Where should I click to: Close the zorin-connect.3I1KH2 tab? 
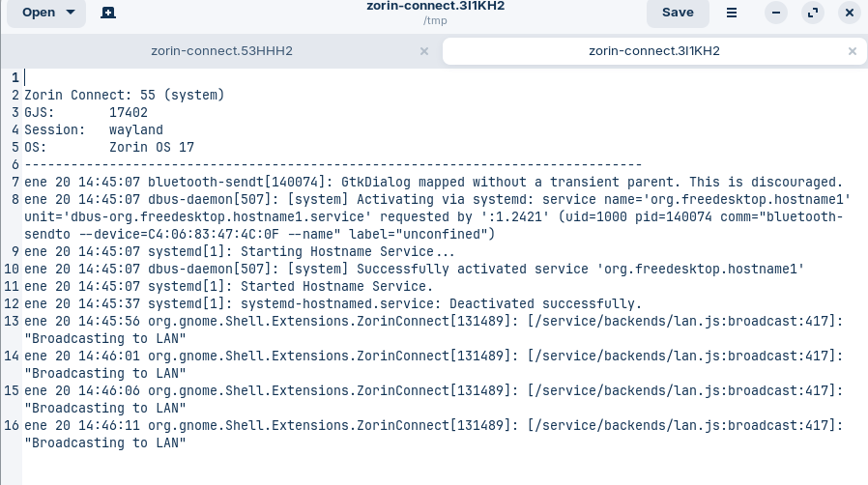click(x=852, y=51)
